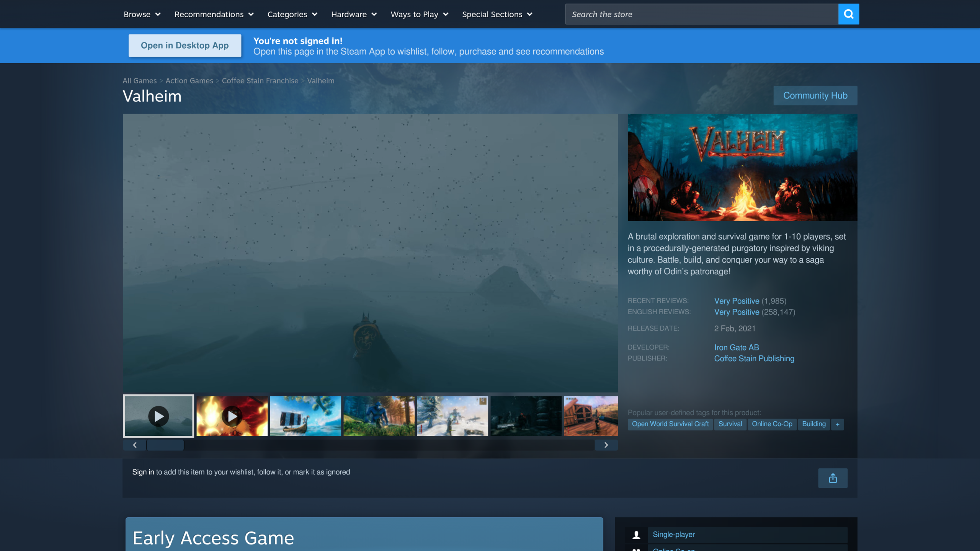This screenshot has height=551, width=980.
Task: Select the Online Co-Op tag
Action: (772, 424)
